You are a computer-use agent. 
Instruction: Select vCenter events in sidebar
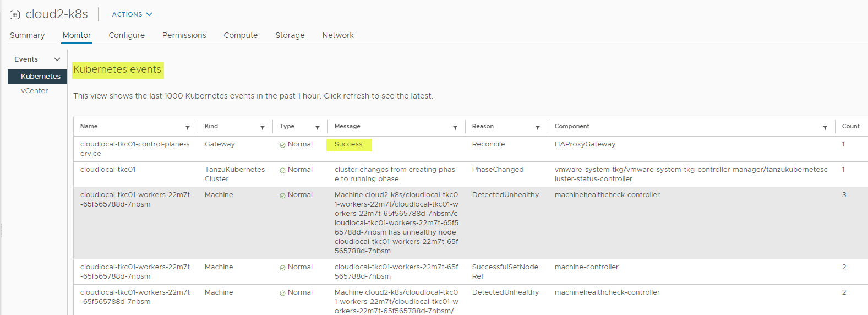click(35, 91)
